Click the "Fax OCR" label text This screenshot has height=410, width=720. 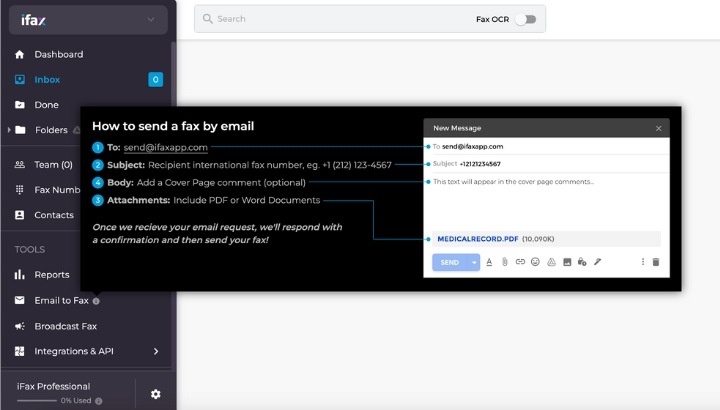[492, 19]
